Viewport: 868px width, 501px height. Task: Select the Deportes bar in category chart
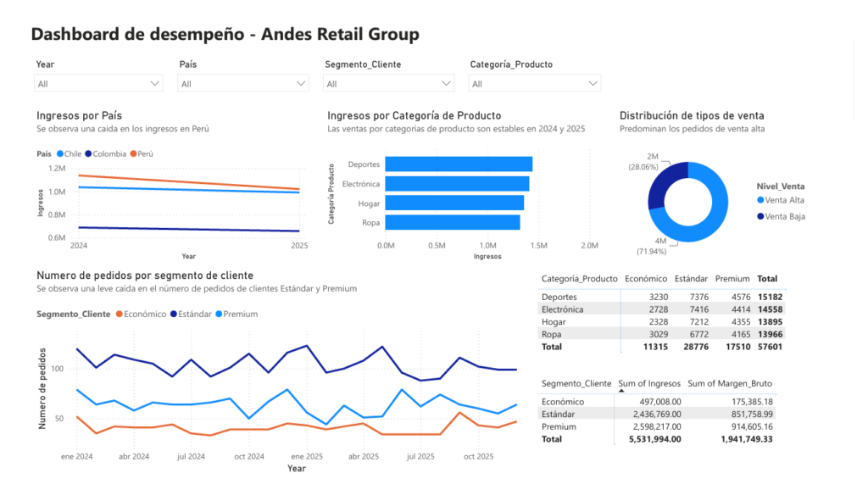(x=459, y=164)
